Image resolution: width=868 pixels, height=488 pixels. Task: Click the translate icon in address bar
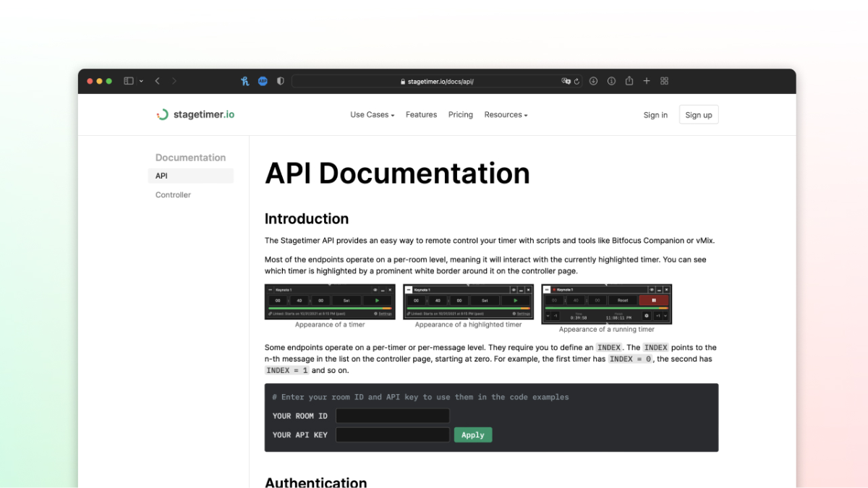coord(566,81)
